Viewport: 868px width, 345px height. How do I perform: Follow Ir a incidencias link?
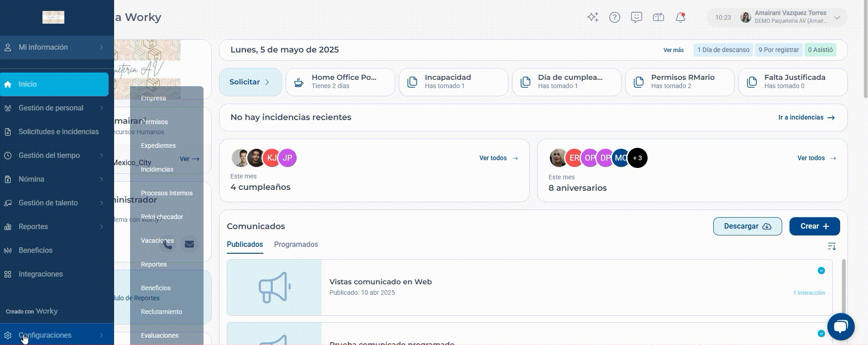807,117
